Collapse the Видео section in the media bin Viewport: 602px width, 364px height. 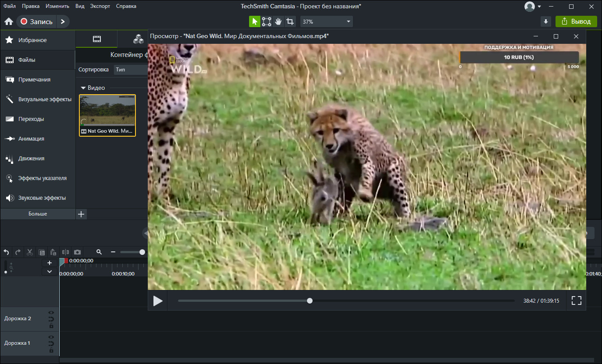pos(83,88)
